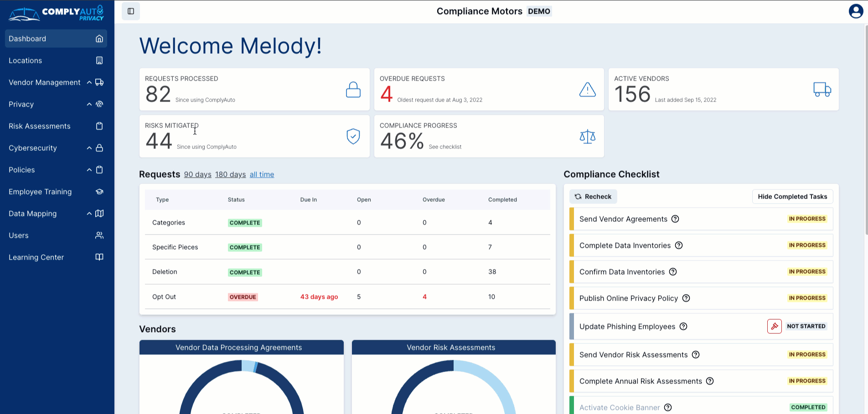Expand the Policies menu chevron
Viewport: 868px width, 414px height.
(x=89, y=170)
